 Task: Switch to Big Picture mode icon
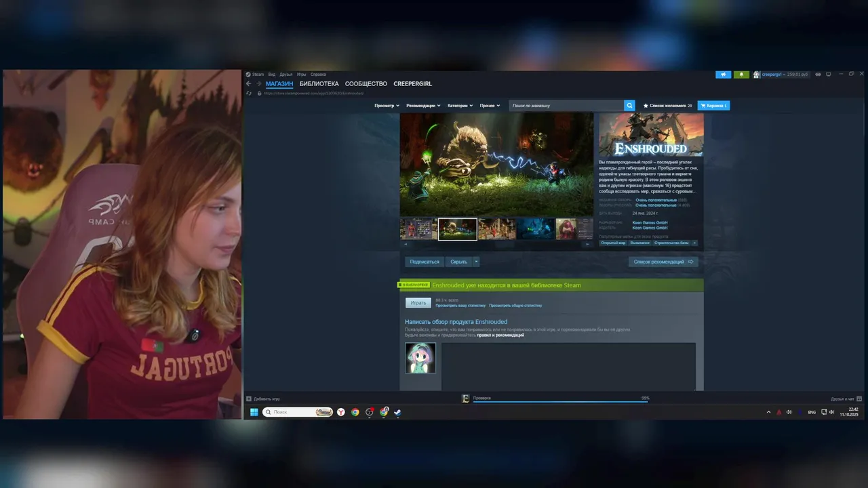coord(829,75)
